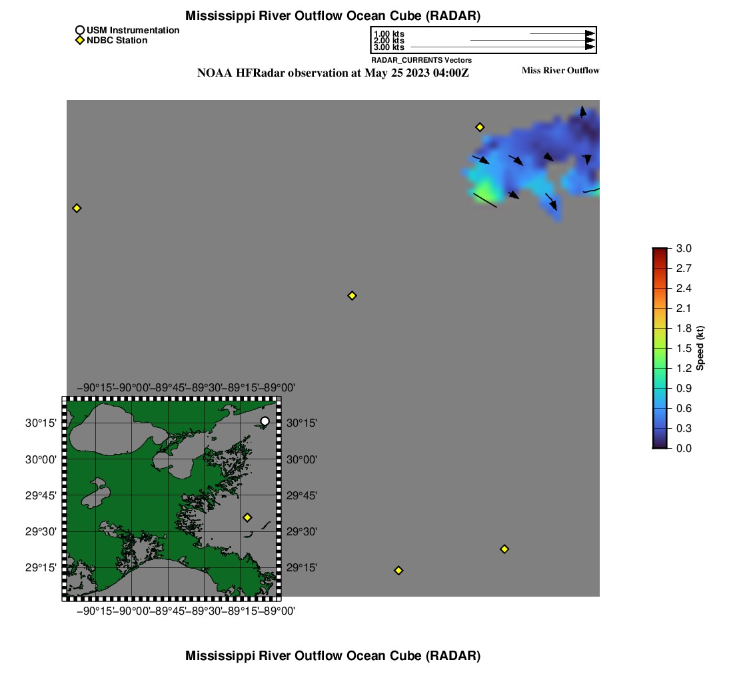
Task: Select the NDBC diamond at the top near the current field
Action: point(479,127)
